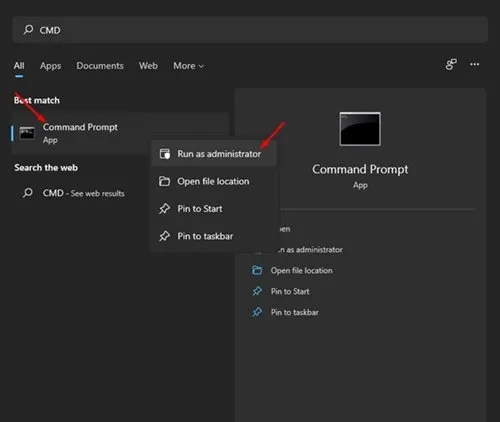
Task: Open the three-dots options menu
Action: coord(474,64)
